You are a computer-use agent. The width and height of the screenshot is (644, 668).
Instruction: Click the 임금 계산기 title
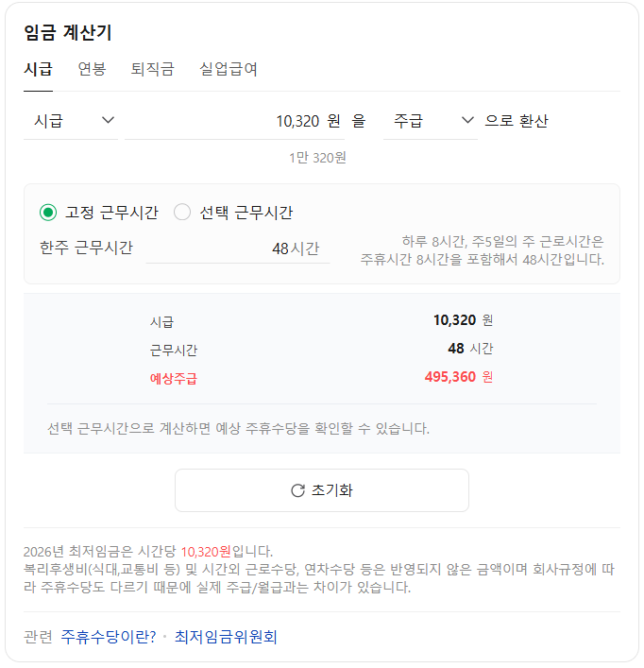point(68,33)
